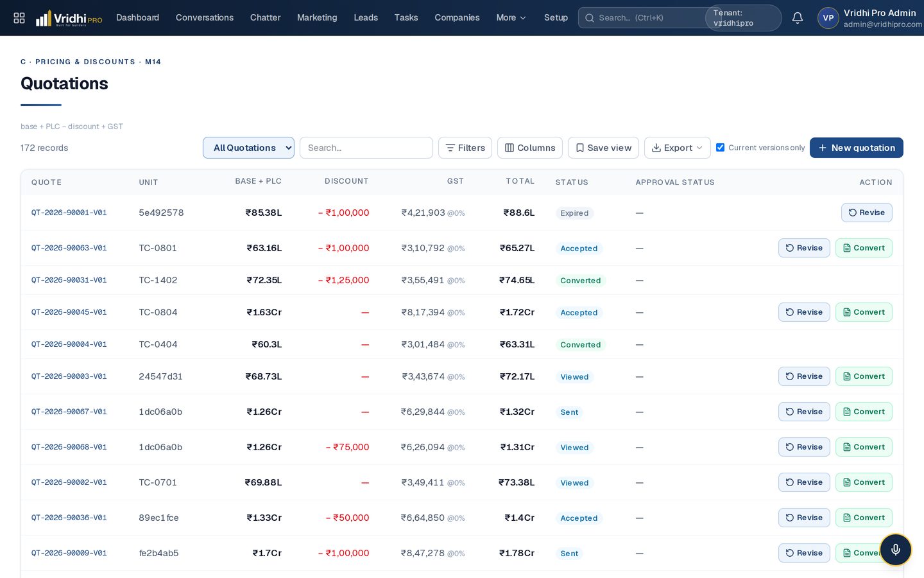Create a New quotation
Image resolution: width=924 pixels, height=578 pixels.
click(857, 148)
